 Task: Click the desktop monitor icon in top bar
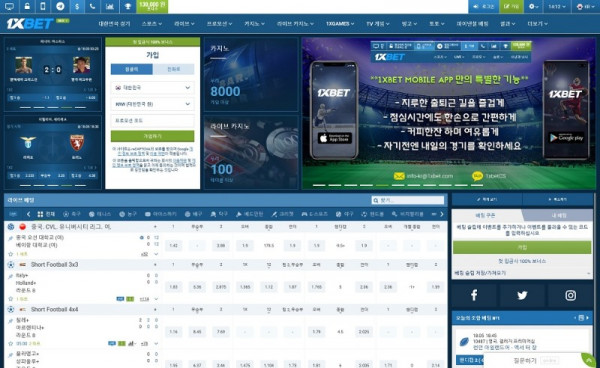point(9,7)
